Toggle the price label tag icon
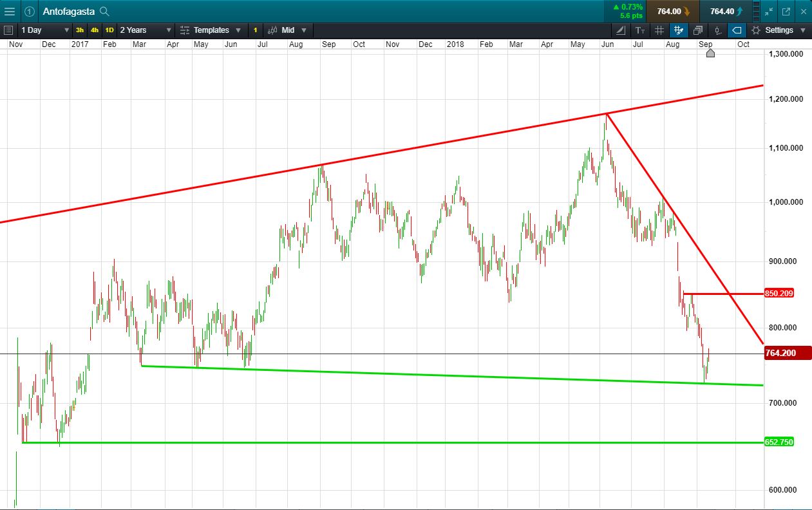 [737, 30]
